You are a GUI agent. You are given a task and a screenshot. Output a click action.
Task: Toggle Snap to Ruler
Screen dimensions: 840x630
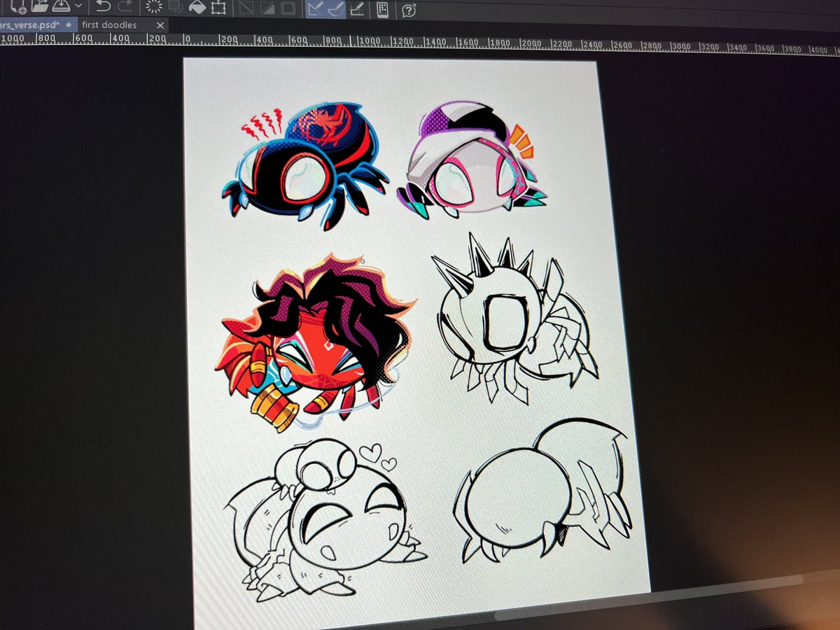[x=315, y=9]
